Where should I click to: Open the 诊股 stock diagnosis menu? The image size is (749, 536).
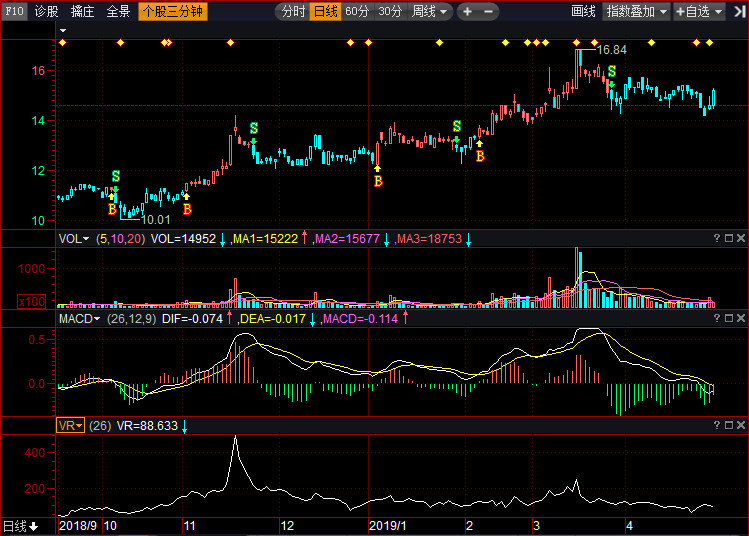(x=46, y=11)
